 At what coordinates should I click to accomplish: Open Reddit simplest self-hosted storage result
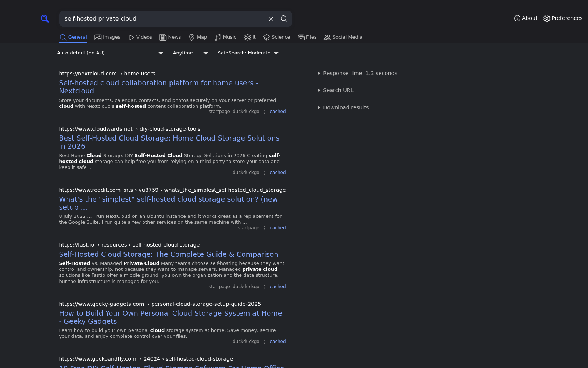point(168,203)
